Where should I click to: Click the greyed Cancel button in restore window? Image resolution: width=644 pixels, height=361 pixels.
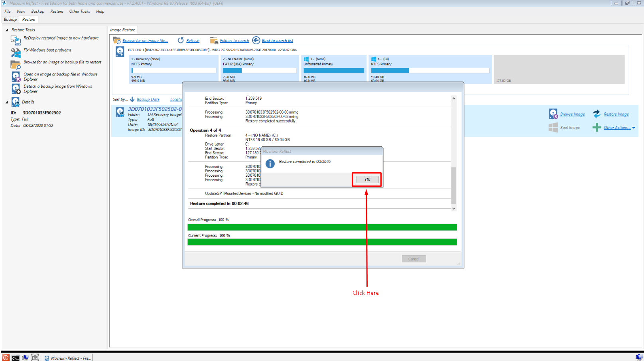[x=414, y=259]
